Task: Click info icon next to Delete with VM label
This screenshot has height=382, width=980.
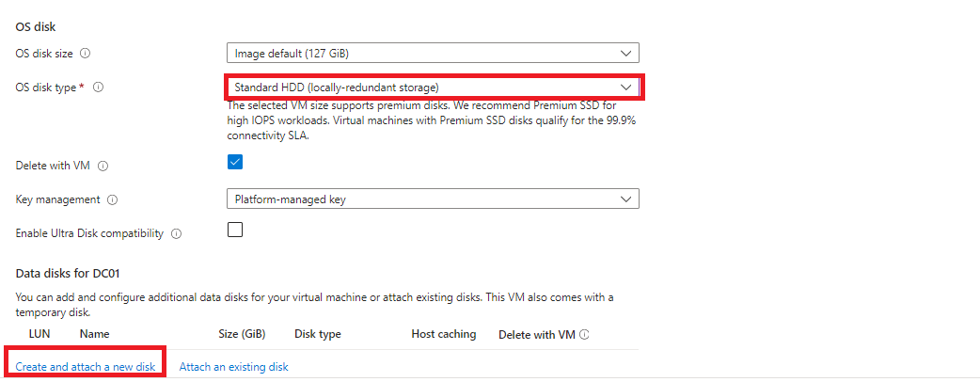Action: click(103, 167)
